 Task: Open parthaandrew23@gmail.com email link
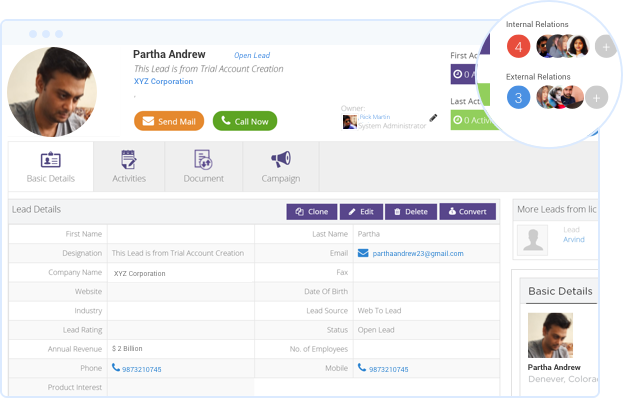coord(418,253)
